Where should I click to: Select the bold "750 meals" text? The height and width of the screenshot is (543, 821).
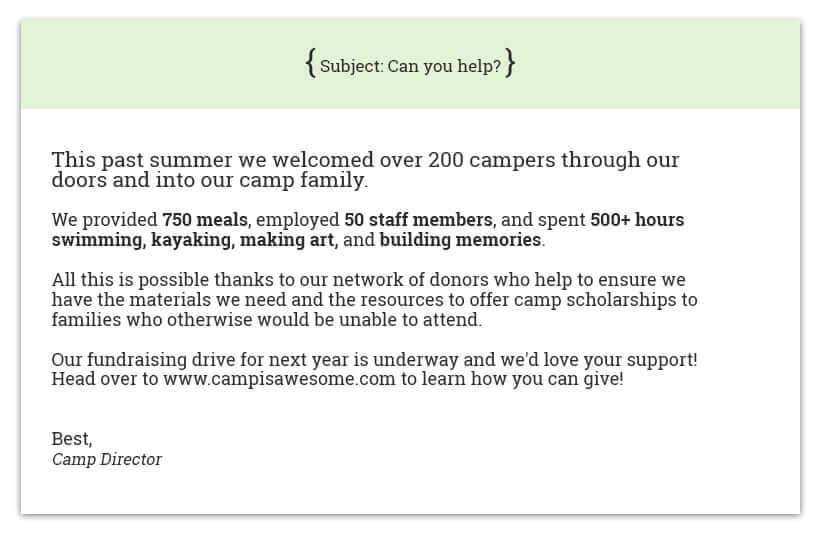pyautogui.click(x=205, y=219)
